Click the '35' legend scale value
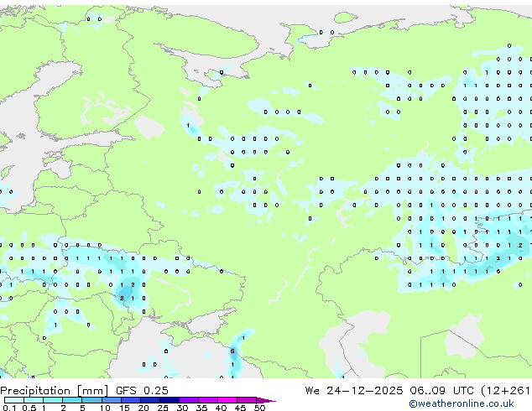The width and height of the screenshot is (532, 411). click(201, 408)
